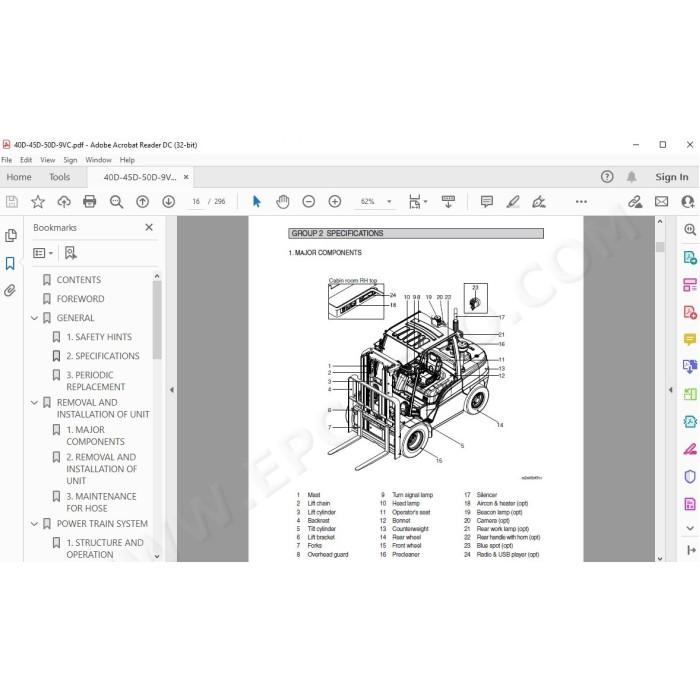
Task: Click the document vertical scrollbar thumb
Action: (660, 247)
